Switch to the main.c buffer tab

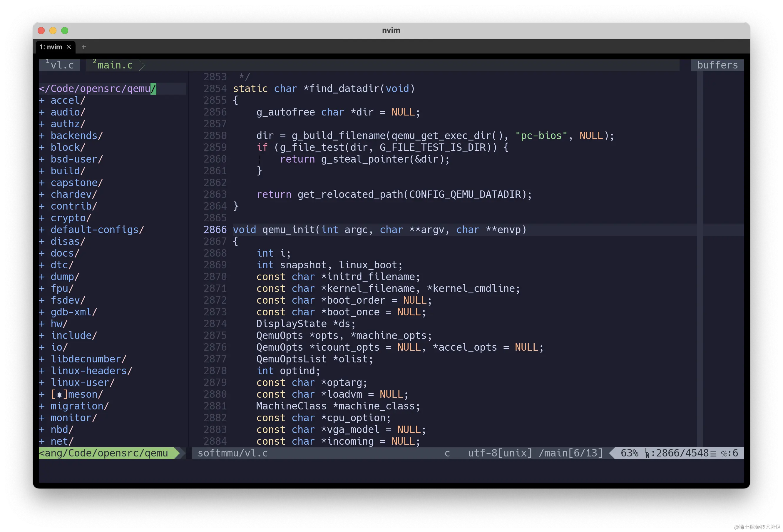[x=115, y=65]
